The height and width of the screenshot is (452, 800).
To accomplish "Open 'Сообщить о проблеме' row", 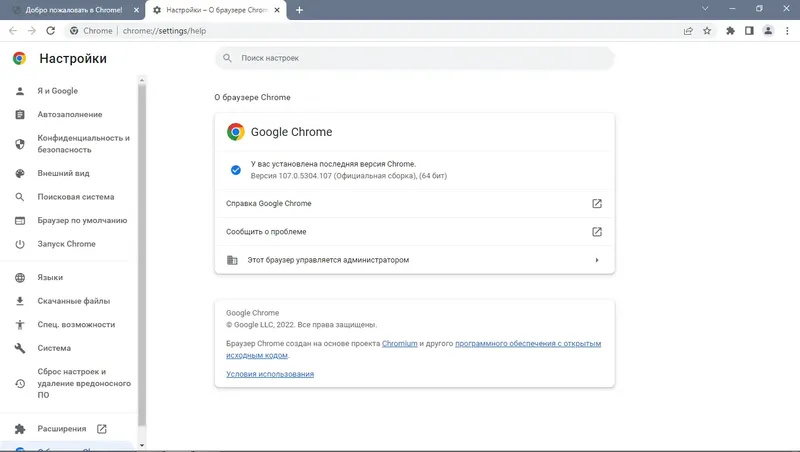I will [x=414, y=232].
